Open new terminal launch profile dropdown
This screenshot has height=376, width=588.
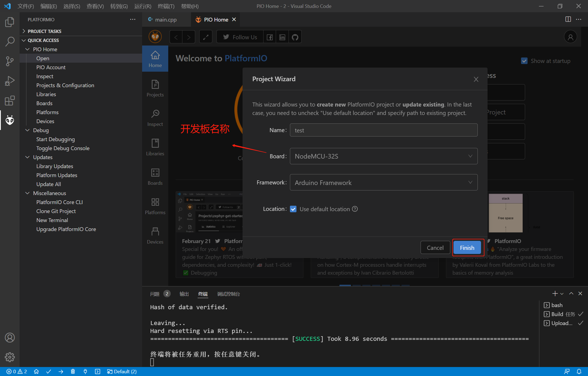point(562,294)
